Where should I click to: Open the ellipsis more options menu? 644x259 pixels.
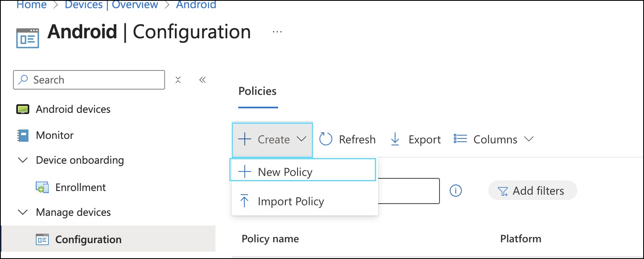(277, 32)
